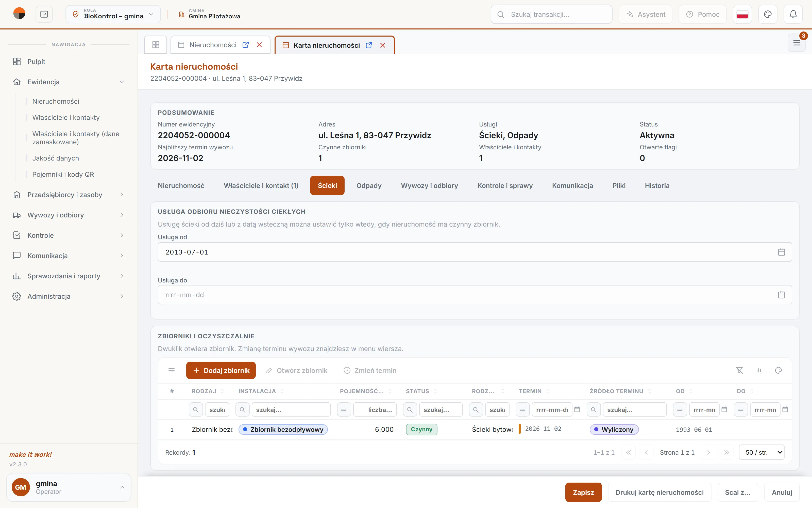This screenshot has width=812, height=508.
Task: Close the Karta nieruchomości tab
Action: point(382,45)
